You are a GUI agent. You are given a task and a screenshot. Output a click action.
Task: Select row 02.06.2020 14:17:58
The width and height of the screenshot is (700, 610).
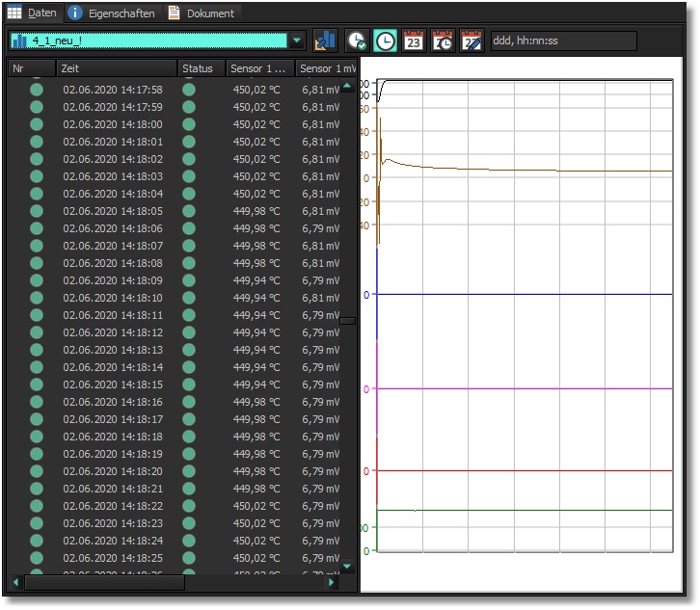point(175,90)
